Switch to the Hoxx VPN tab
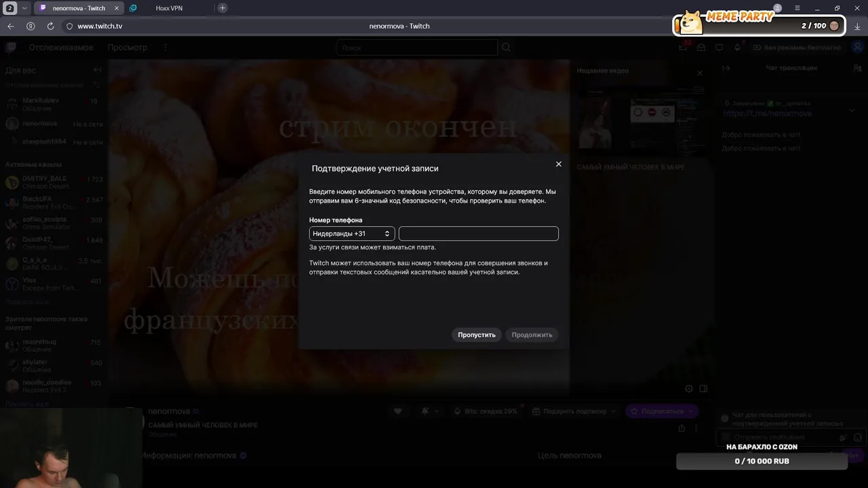868x488 pixels. [168, 8]
